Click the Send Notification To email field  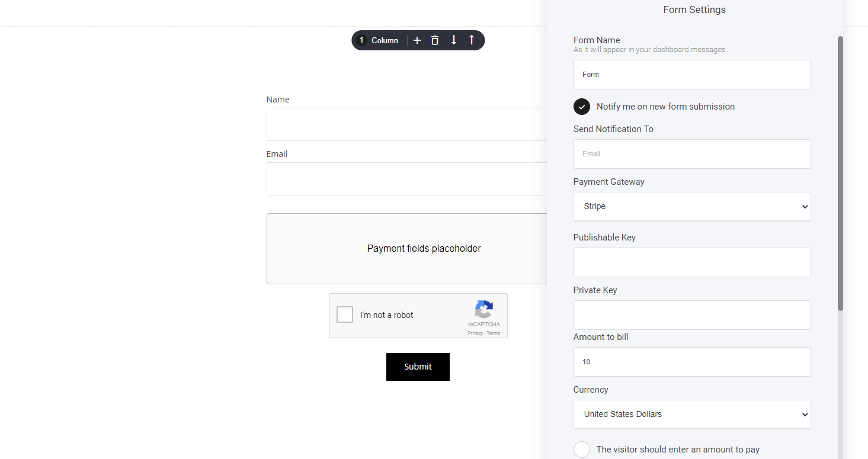coord(691,154)
